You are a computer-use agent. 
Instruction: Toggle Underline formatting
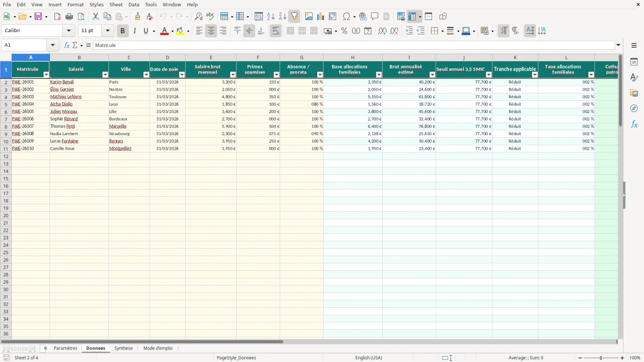pos(145,31)
